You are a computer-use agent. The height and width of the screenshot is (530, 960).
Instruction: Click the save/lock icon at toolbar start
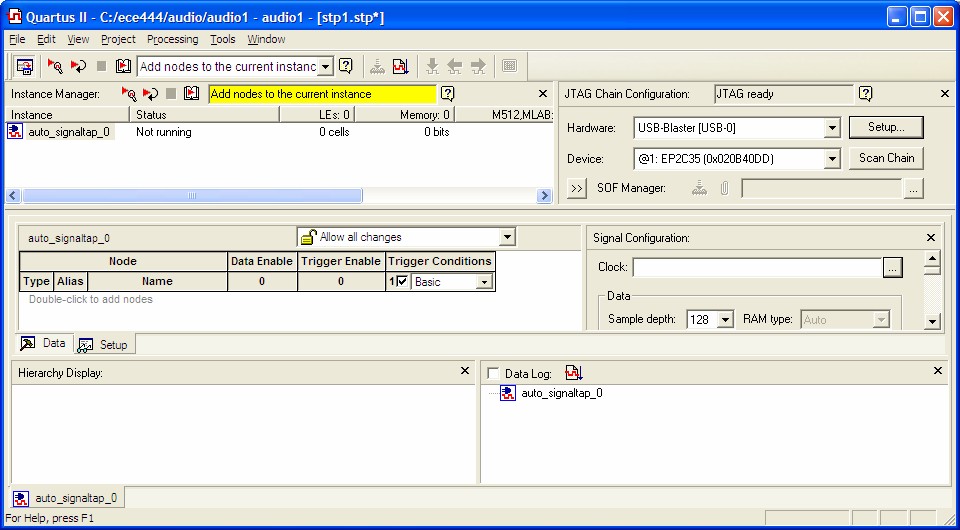pos(24,66)
